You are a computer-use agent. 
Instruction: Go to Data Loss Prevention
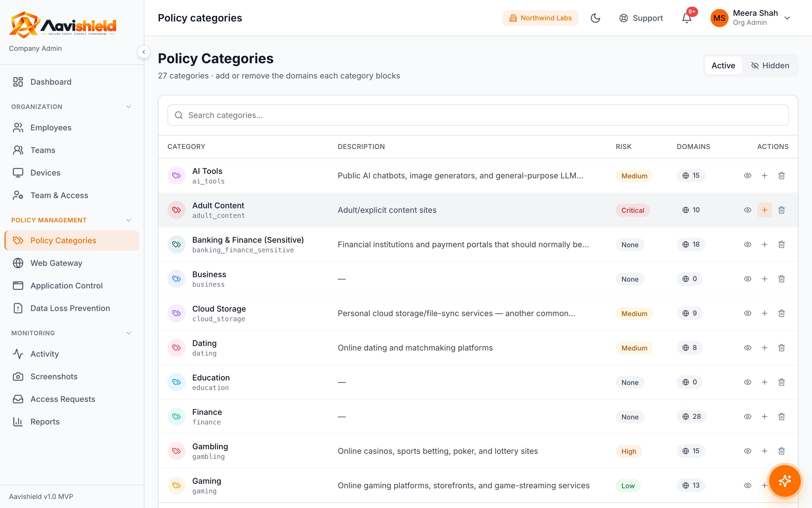coord(72,308)
